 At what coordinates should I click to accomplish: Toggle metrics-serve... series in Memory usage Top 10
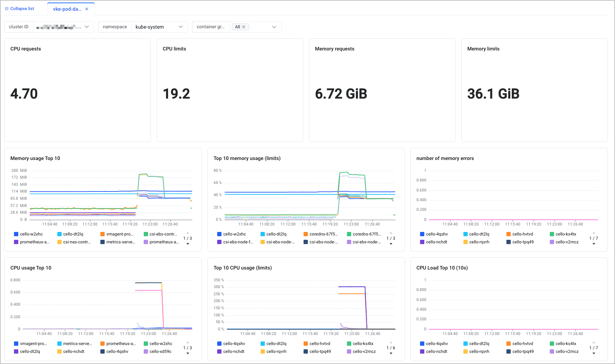[x=118, y=242]
